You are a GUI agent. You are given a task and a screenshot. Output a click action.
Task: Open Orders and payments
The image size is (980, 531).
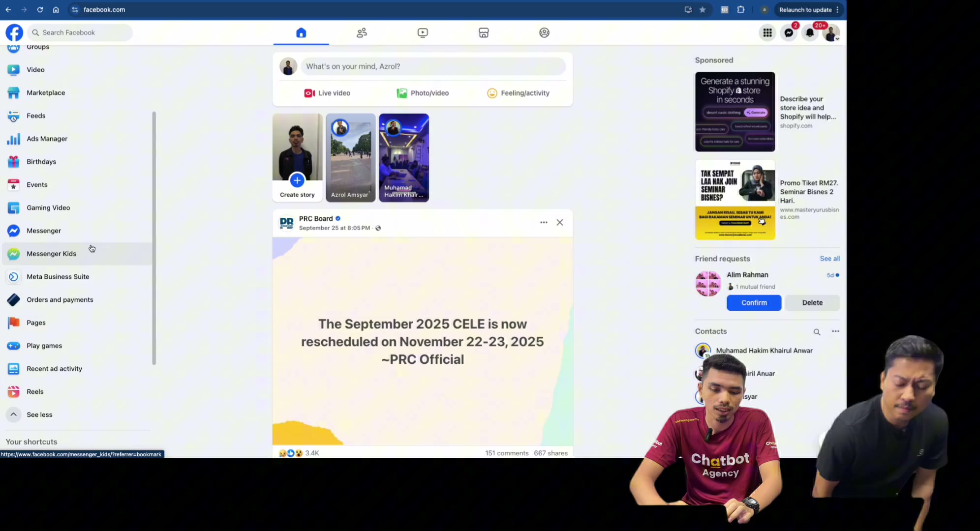[77, 300]
